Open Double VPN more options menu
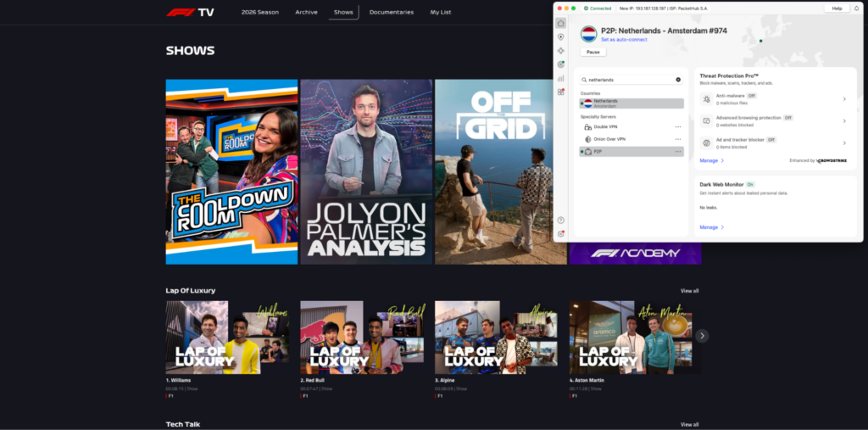 pos(677,127)
